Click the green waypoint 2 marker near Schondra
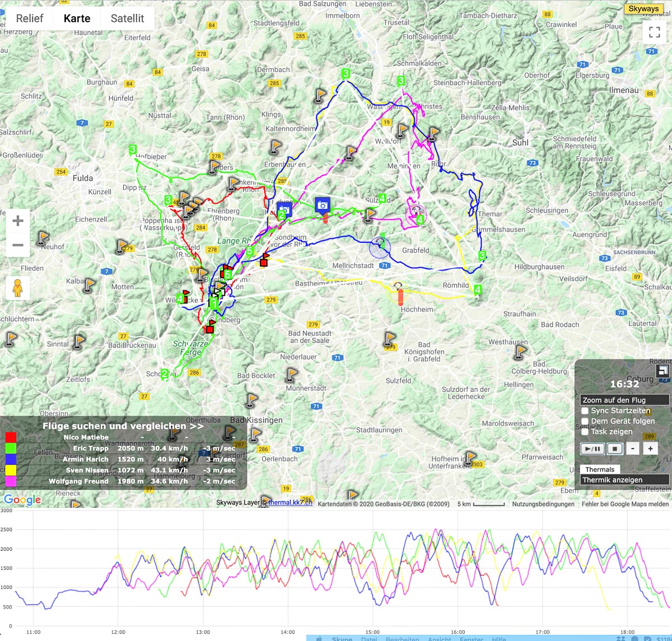 [x=165, y=373]
